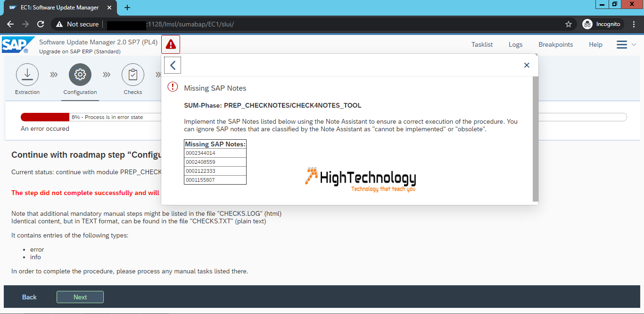This screenshot has height=314, width=644.
Task: Restore down the browser window
Action: (614, 4)
